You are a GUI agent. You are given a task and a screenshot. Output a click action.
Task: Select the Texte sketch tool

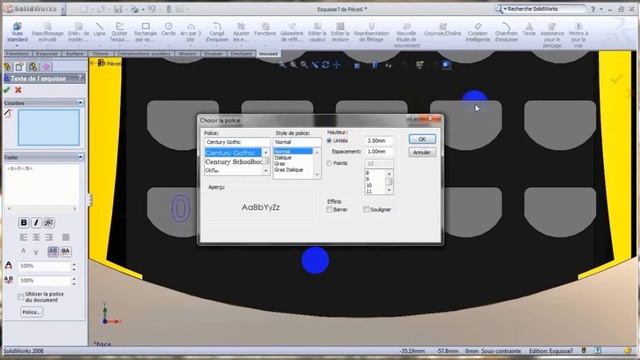point(529,29)
